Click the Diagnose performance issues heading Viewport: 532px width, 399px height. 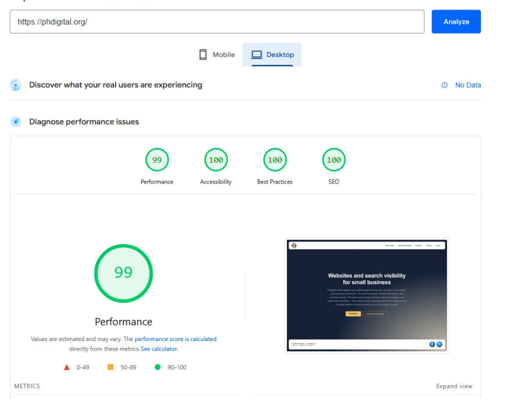(84, 121)
